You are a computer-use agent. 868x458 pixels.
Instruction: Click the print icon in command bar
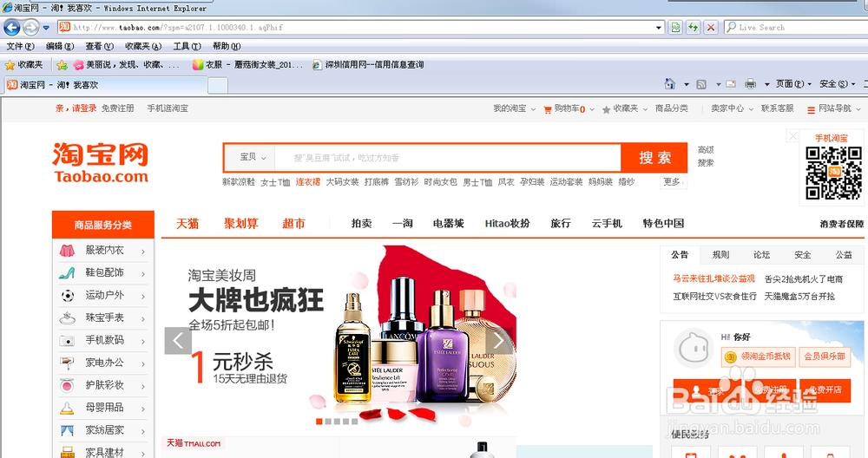(750, 84)
